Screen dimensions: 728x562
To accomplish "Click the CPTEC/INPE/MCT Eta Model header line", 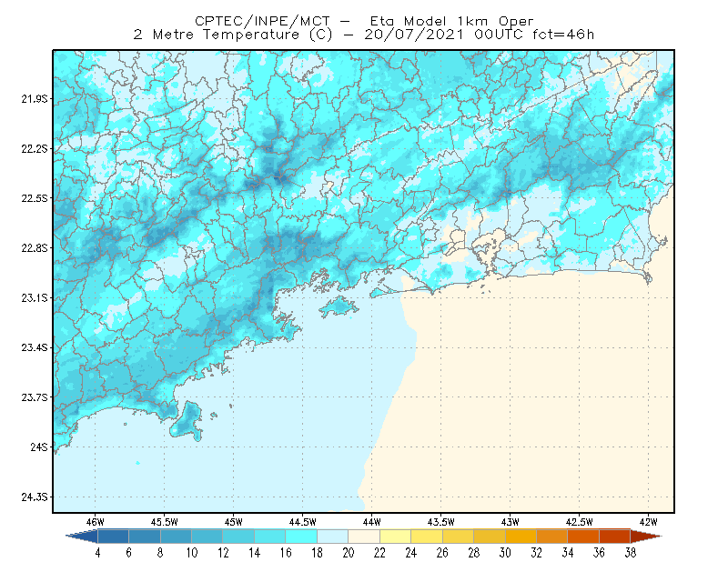I will (x=364, y=21).
